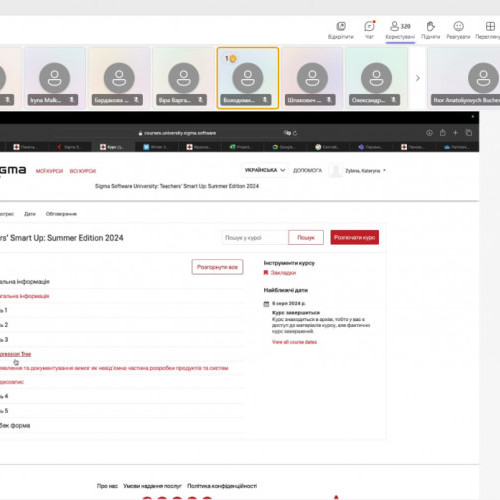Open the long red requirements documentation lesson link
The height and width of the screenshot is (500, 500).
click(114, 368)
